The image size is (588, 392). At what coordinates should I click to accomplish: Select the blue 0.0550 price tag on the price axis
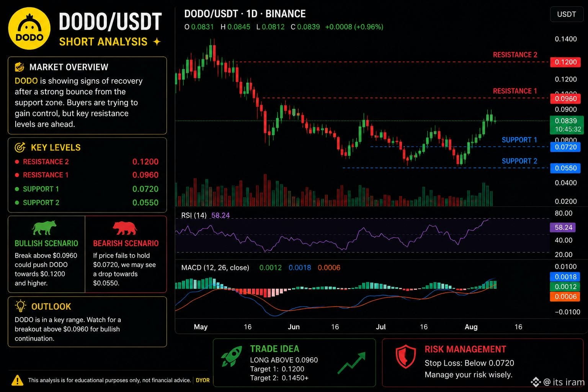[565, 168]
